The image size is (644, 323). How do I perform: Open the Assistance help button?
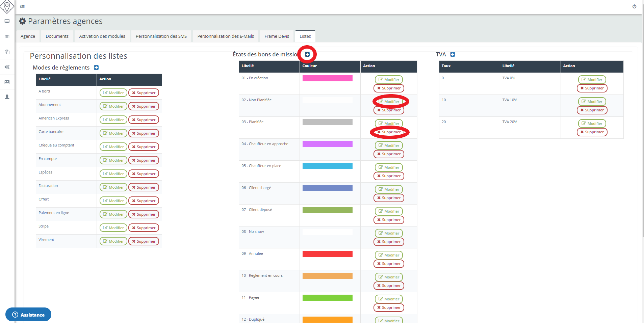[x=28, y=315]
